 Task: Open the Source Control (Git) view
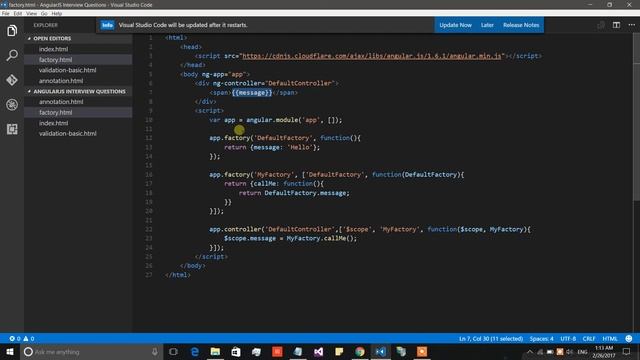coord(12,80)
